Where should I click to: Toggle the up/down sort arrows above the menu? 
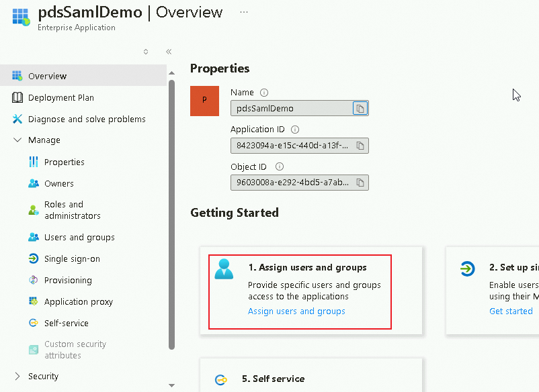(146, 52)
